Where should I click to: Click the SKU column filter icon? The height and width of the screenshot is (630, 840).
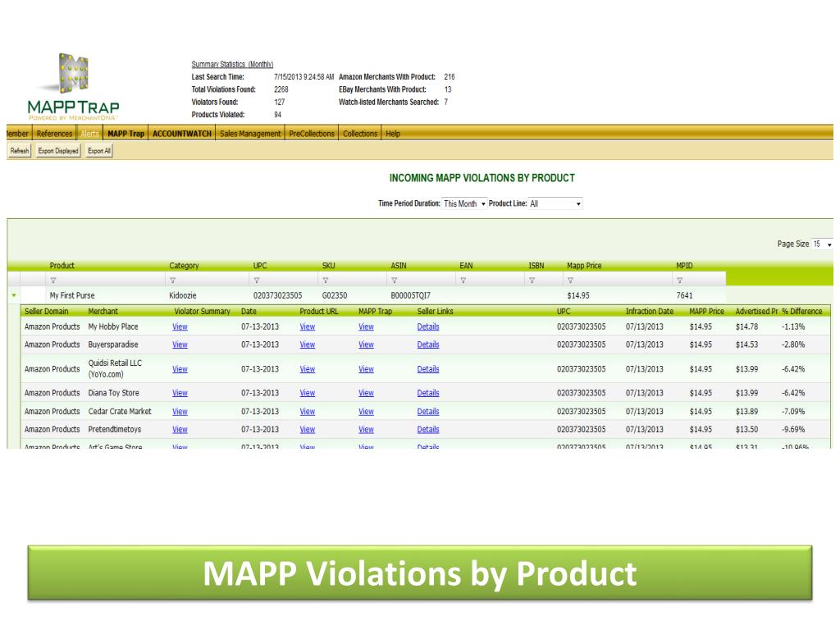coord(325,281)
